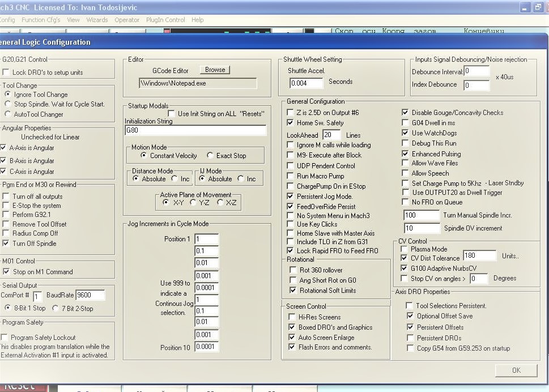Open the PlugIn Control menu
Image resolution: width=549 pixels, height=392 pixels.
pos(165,20)
